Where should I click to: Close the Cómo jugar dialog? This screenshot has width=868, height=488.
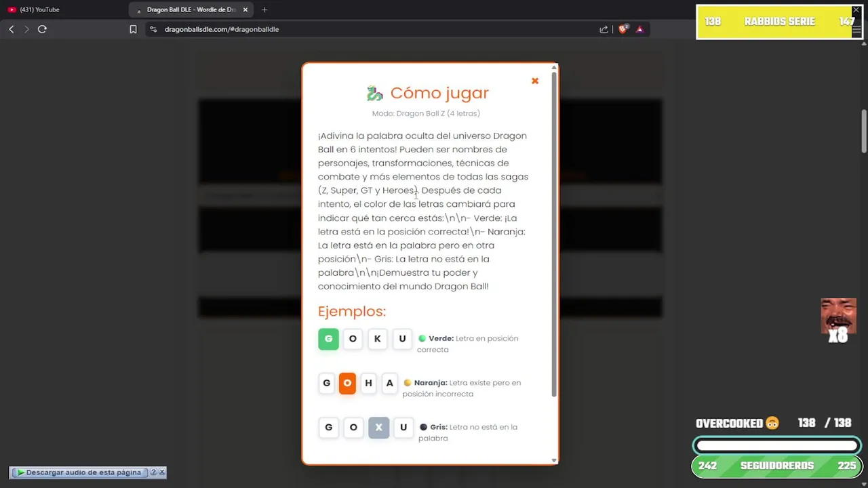535,81
